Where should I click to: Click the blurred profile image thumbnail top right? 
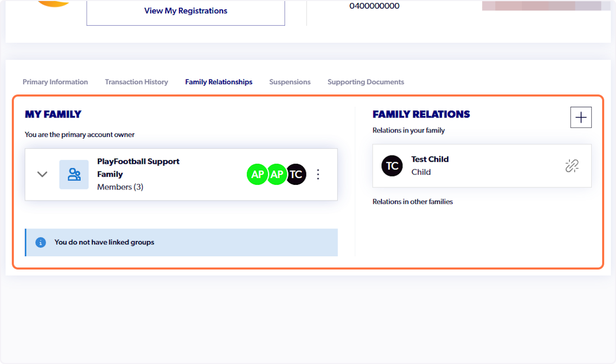point(546,6)
